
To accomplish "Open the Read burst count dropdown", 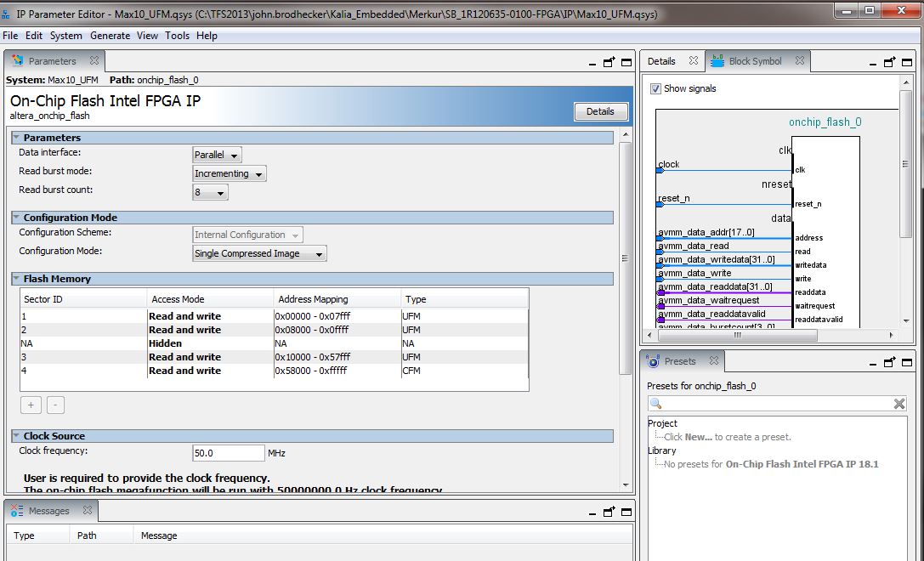I will tap(210, 192).
